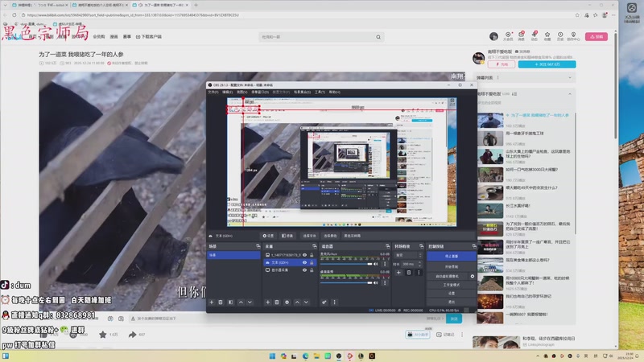Add a new scene with the plus icon
Image resolution: width=644 pixels, height=362 pixels.
click(211, 302)
